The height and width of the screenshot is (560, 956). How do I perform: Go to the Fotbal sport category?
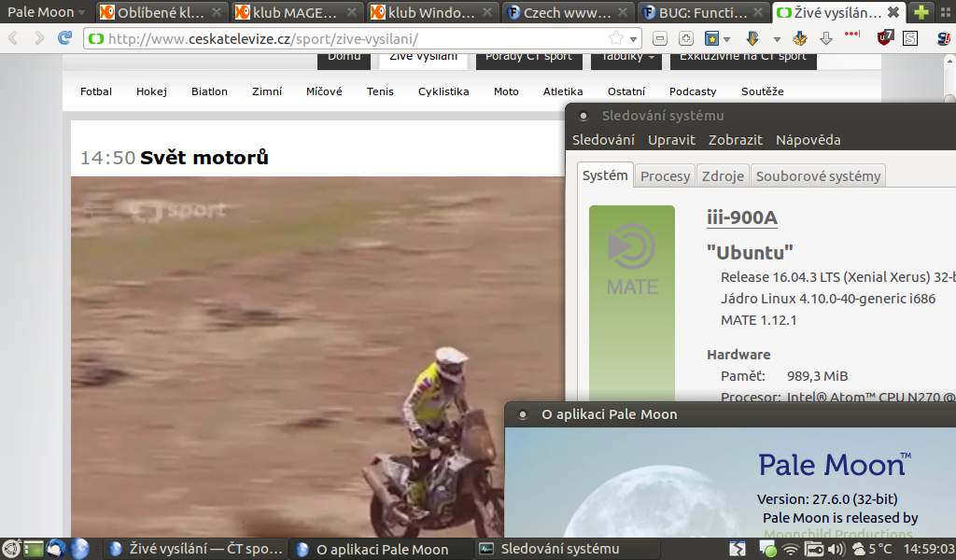point(96,91)
